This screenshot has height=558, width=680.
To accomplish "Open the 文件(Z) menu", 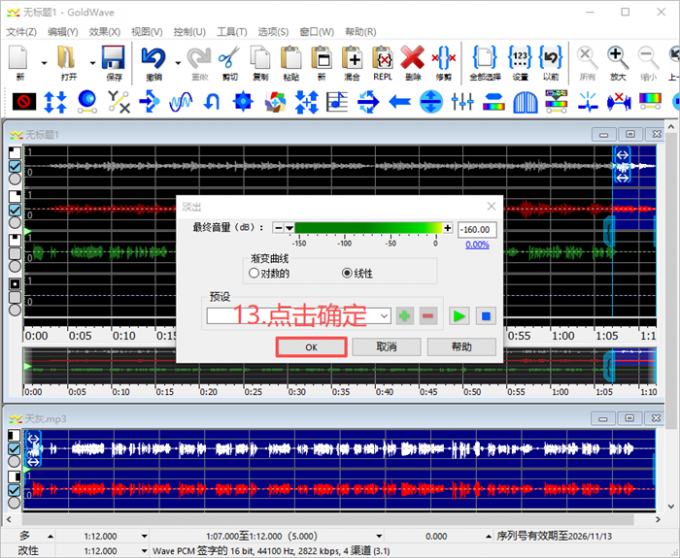I will (21, 32).
